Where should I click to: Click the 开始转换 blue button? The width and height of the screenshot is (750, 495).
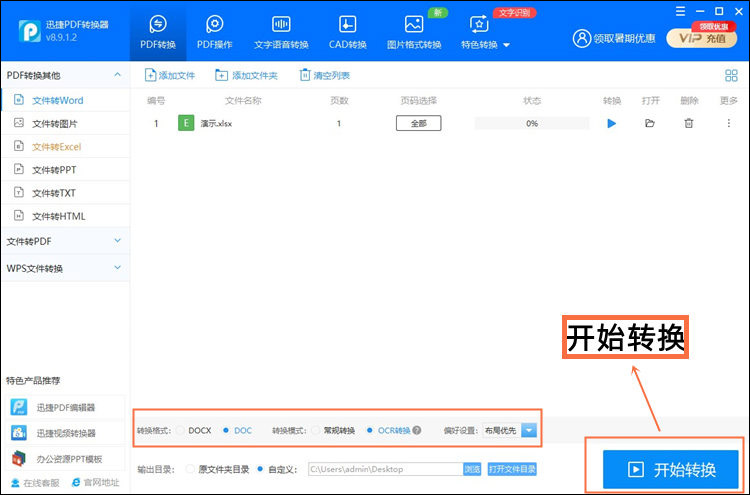click(x=671, y=469)
